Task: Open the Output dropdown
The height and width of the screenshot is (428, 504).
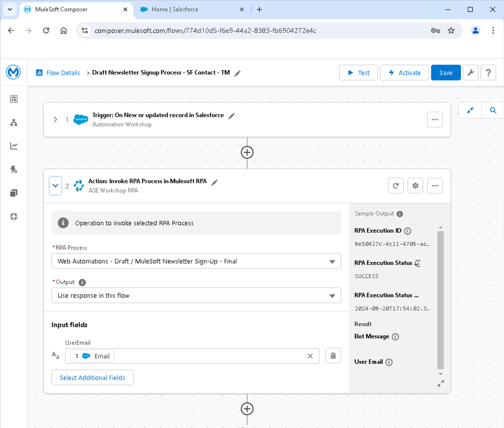Action: (x=196, y=296)
